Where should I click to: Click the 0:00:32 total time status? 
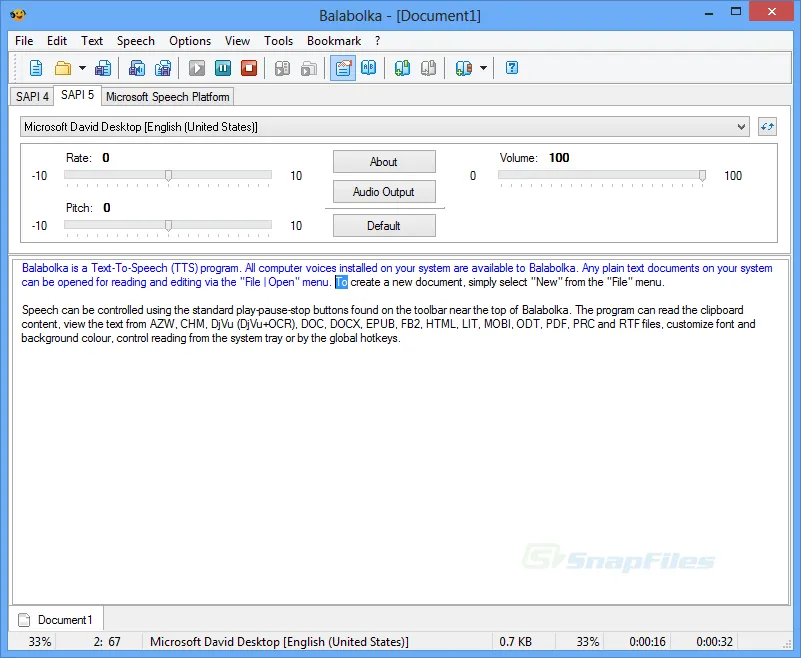tap(715, 642)
